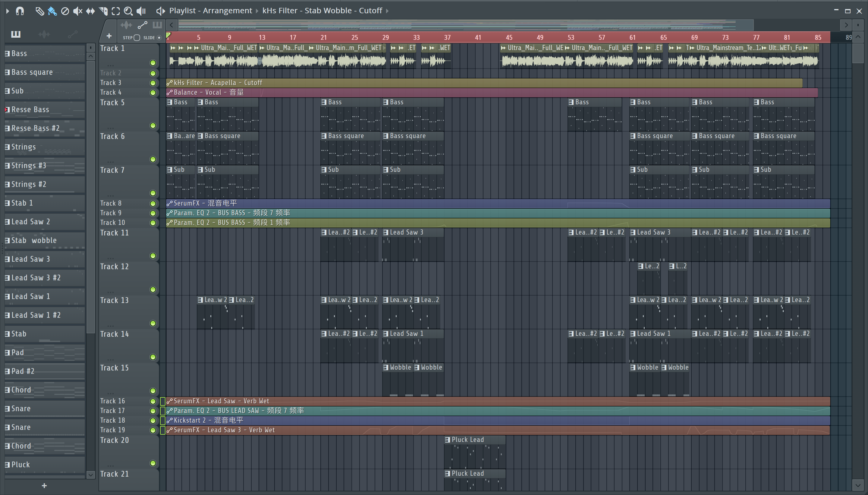Add a new pattern with plus button
This screenshot has width=868, height=495.
[x=44, y=486]
